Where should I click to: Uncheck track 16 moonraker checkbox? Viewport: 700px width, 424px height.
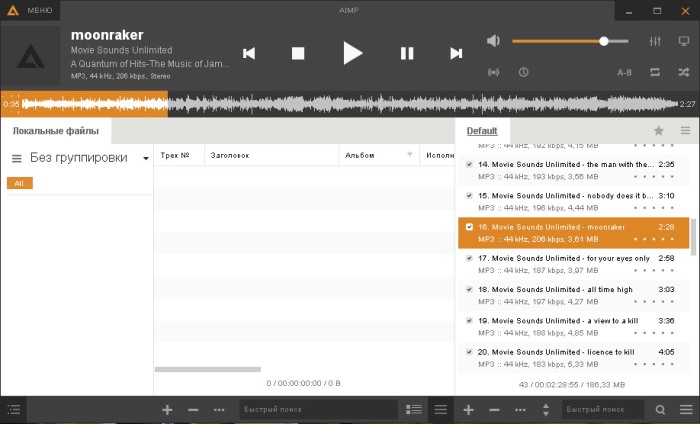click(469, 227)
